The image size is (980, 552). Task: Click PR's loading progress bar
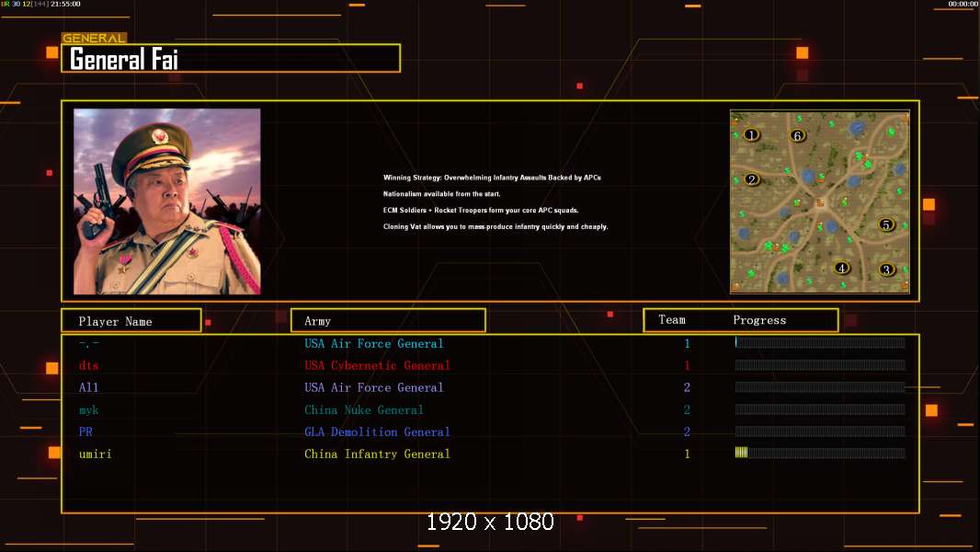point(820,431)
